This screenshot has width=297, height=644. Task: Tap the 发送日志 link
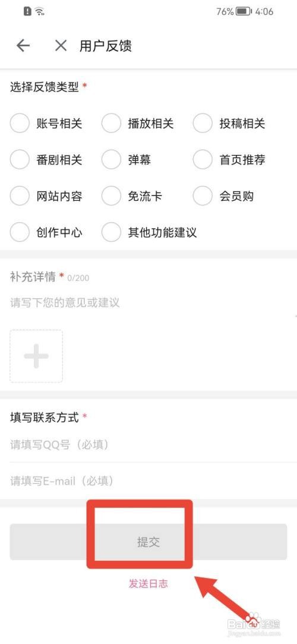[x=148, y=583]
